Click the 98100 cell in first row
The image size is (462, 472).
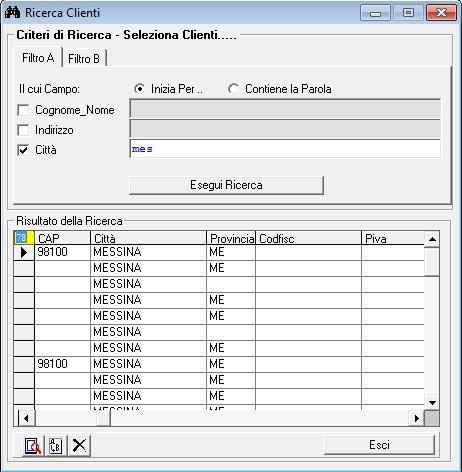(62, 252)
